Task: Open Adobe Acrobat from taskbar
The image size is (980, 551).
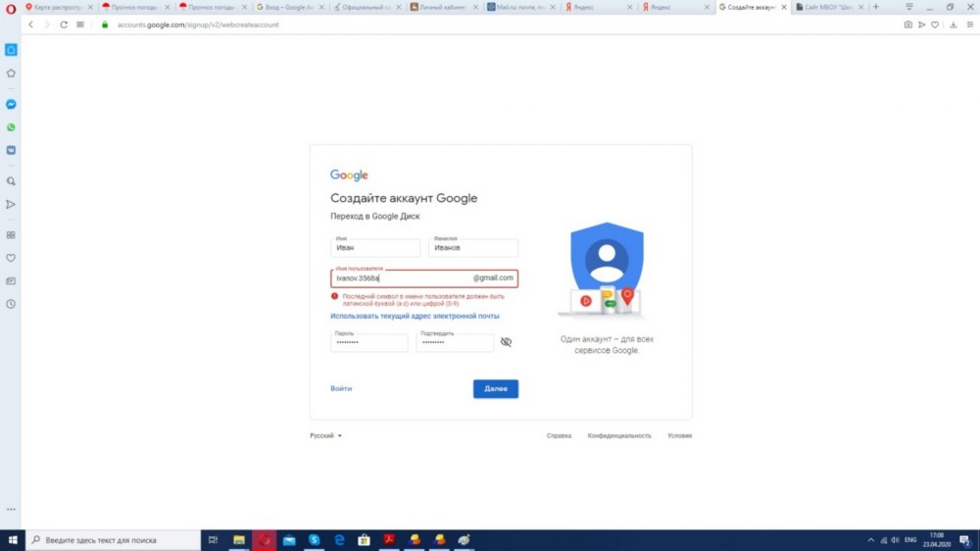Action: click(x=389, y=540)
